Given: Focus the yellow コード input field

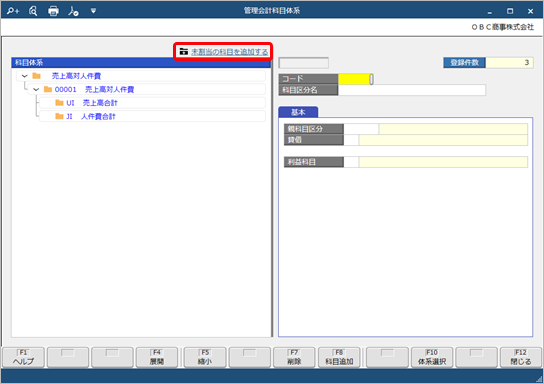Looking at the screenshot, I should [354, 79].
